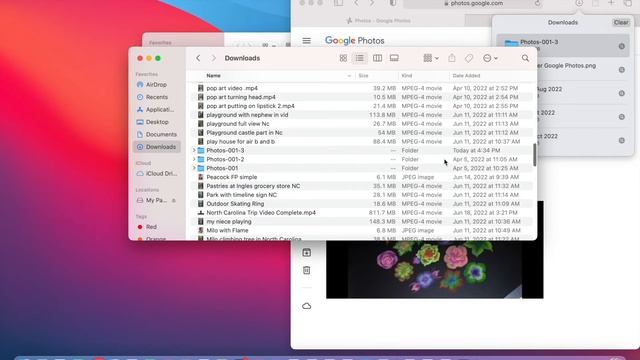The height and width of the screenshot is (360, 640).
Task: Sort the file list by the Name column
Action: [213, 76]
